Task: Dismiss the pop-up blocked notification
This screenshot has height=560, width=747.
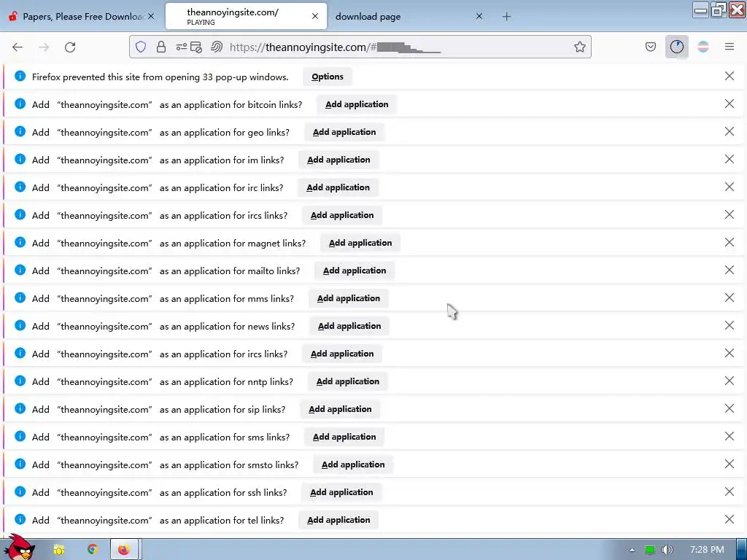Action: [x=729, y=76]
